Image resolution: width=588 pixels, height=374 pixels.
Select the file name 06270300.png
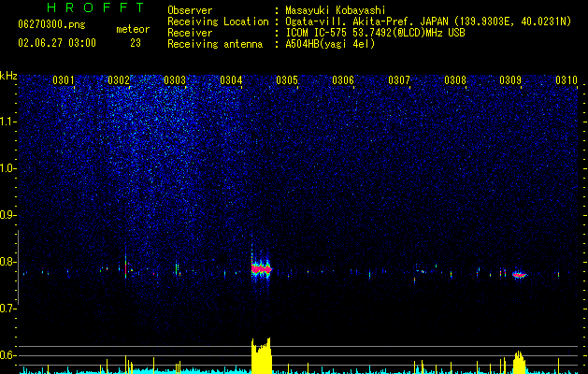click(x=51, y=24)
